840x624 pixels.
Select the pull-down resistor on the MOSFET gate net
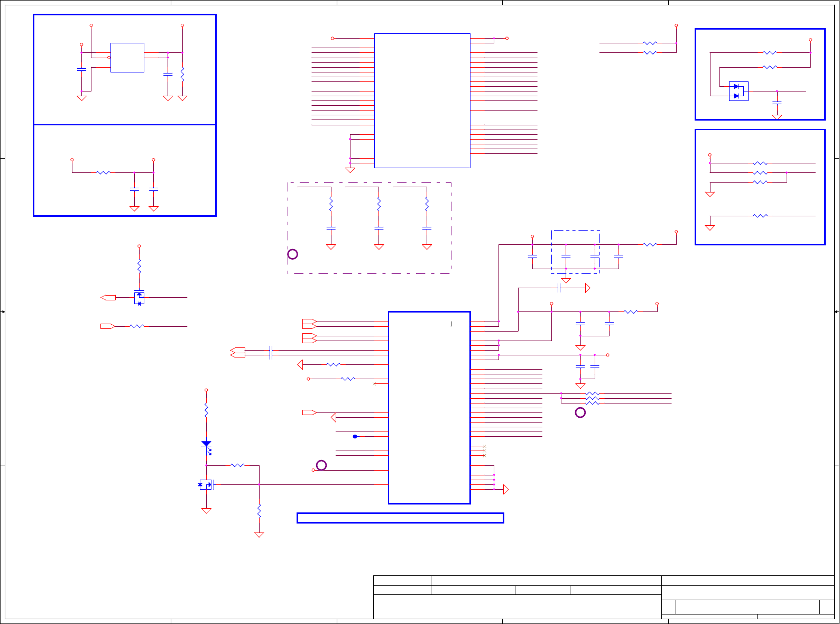click(259, 511)
